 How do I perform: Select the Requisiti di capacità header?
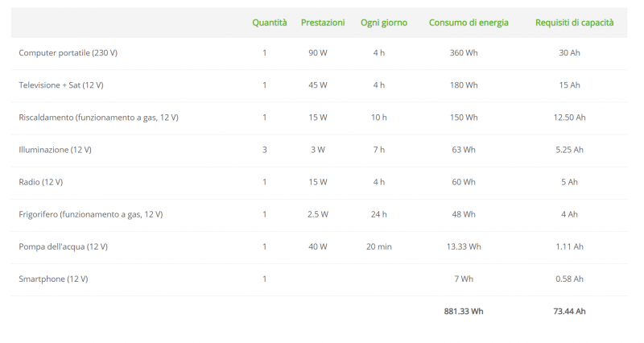tap(574, 23)
